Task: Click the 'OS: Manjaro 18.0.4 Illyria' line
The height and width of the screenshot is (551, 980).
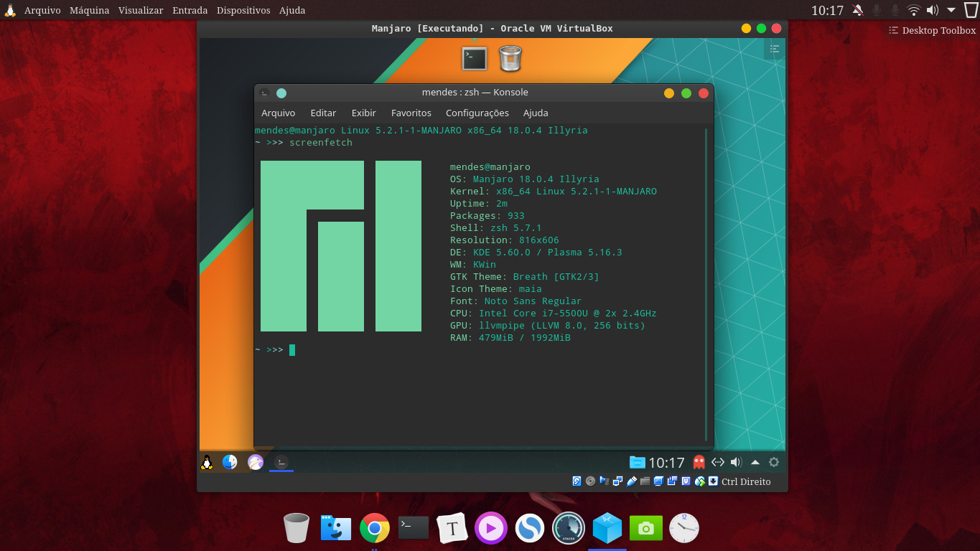Action: [x=525, y=179]
